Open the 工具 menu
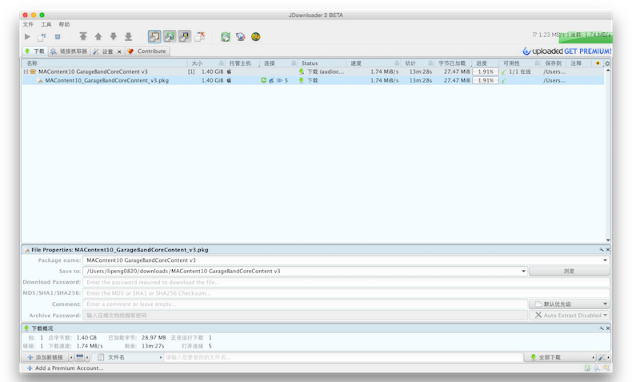632x382 pixels. click(46, 25)
